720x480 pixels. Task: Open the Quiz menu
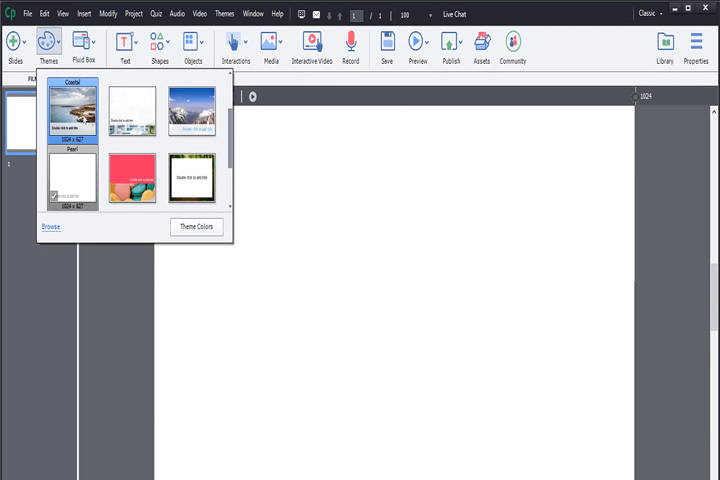(x=156, y=14)
